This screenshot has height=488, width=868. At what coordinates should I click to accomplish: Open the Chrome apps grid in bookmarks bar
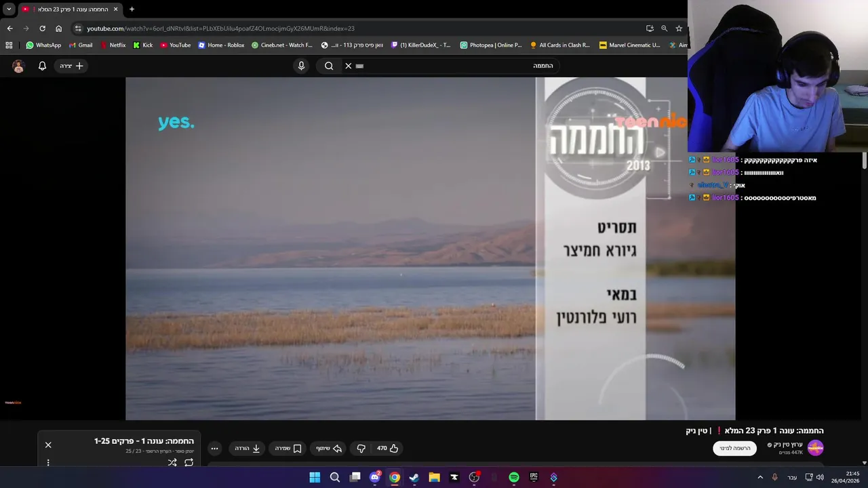(x=9, y=45)
